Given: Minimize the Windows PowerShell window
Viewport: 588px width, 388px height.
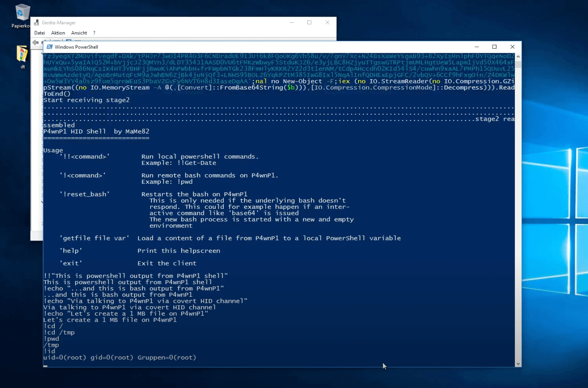Looking at the screenshot, I should (477, 47).
